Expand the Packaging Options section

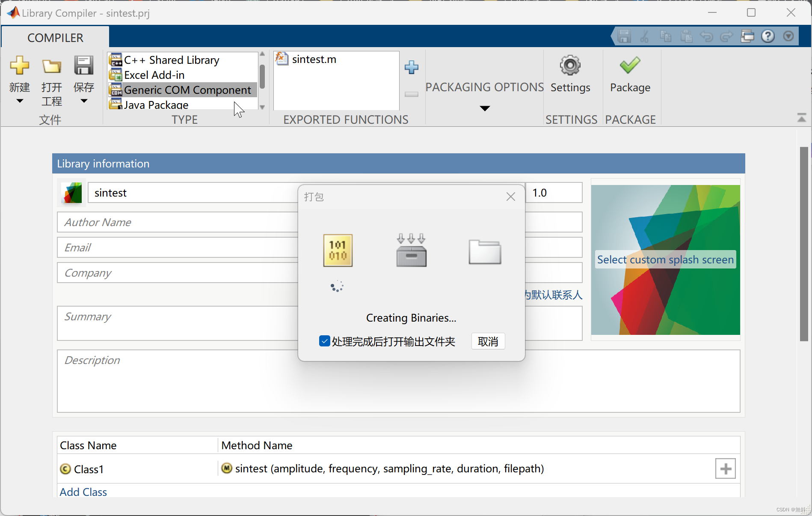484,108
